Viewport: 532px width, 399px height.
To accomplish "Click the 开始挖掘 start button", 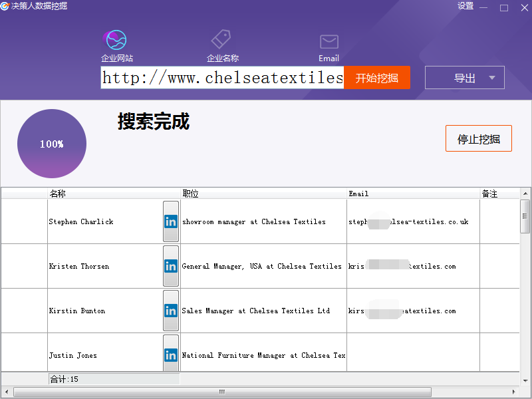I will click(x=377, y=78).
